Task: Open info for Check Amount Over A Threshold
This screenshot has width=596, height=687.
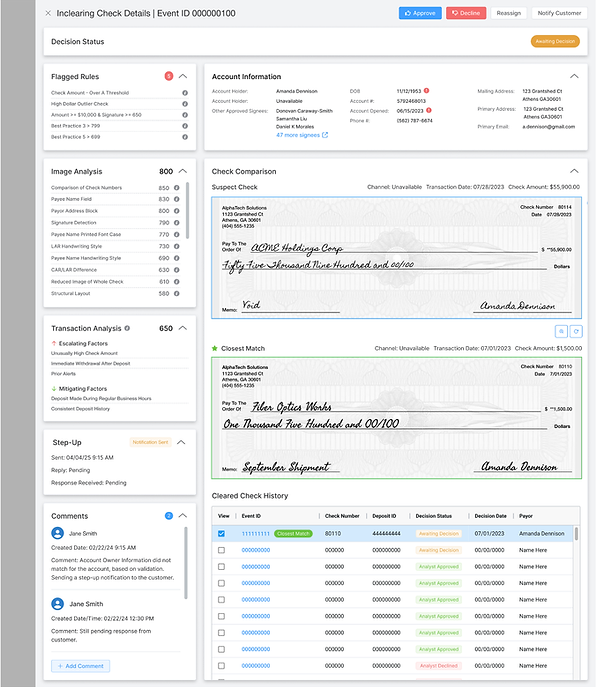Action: click(x=185, y=93)
